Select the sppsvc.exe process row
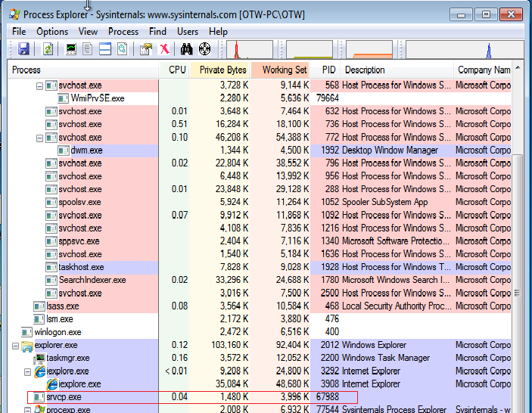This screenshot has height=413, width=532. point(260,241)
